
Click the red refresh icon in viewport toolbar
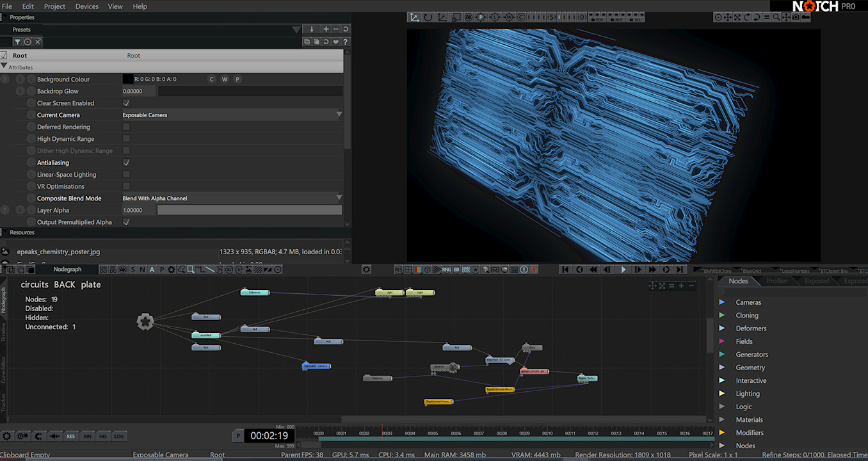click(x=534, y=270)
